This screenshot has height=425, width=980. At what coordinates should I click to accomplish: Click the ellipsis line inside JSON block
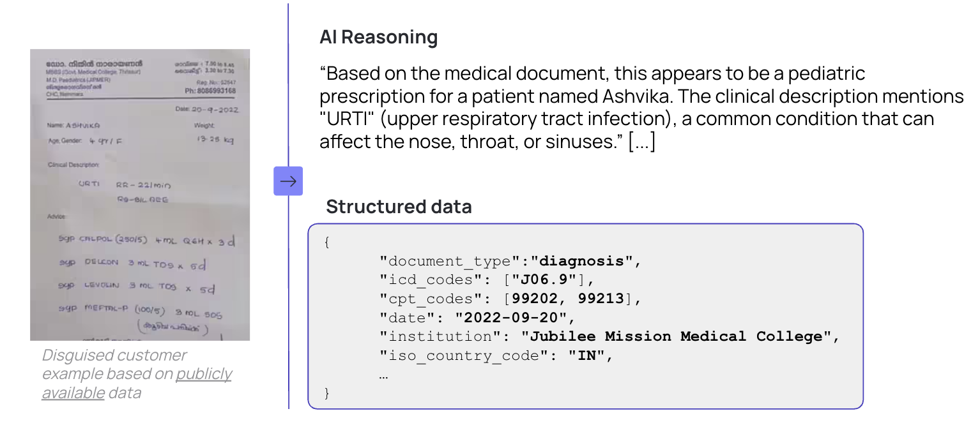coord(383,375)
